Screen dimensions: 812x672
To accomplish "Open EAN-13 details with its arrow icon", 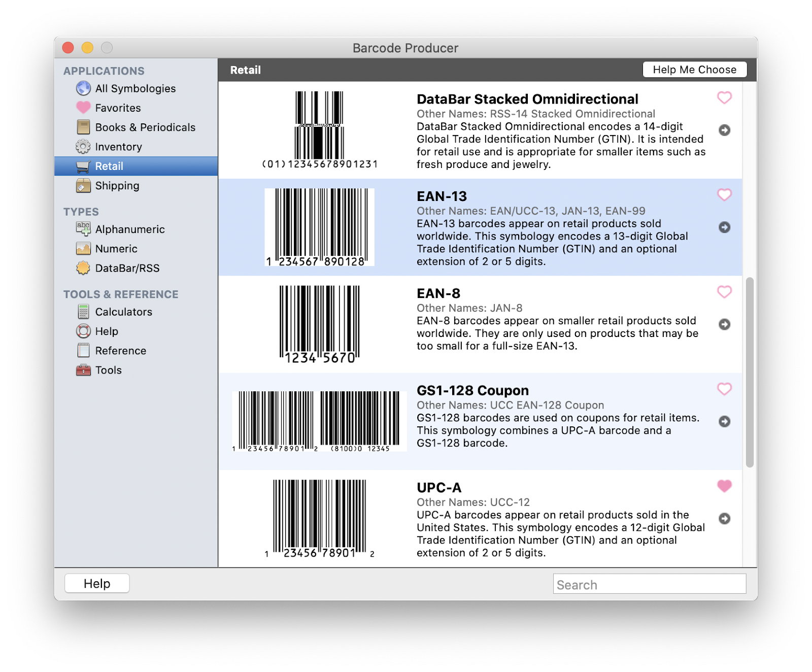I will pyautogui.click(x=725, y=227).
